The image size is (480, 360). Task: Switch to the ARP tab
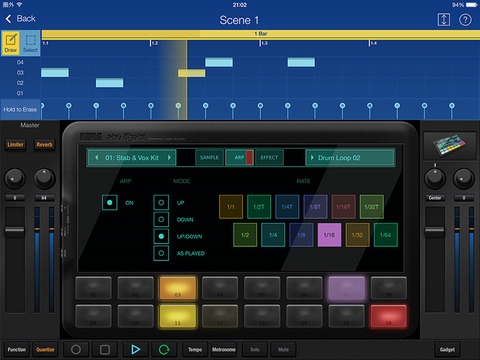coord(239,157)
